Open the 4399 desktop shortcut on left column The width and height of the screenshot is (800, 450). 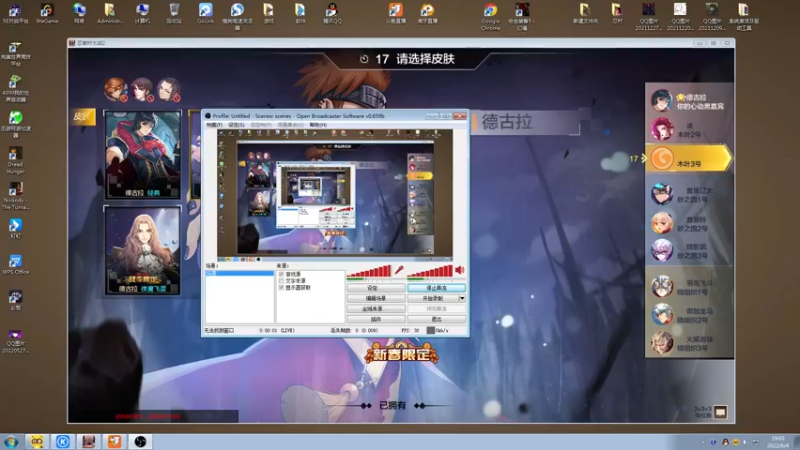[15, 88]
